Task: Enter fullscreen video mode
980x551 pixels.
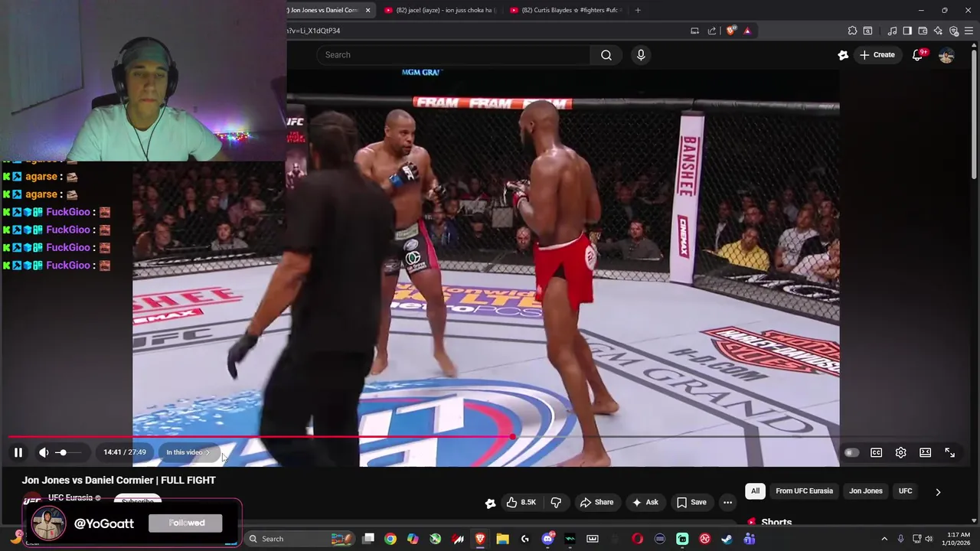Action: [949, 452]
